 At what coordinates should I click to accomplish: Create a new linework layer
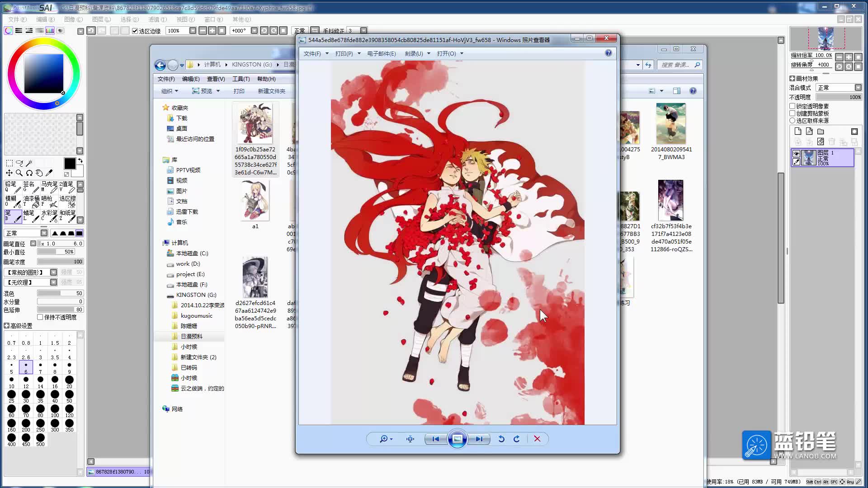point(809,131)
